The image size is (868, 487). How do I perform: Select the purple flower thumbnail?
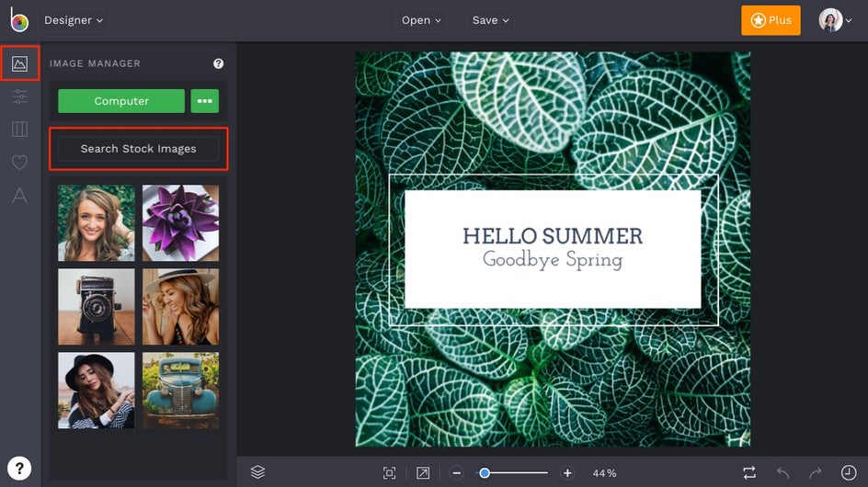tap(180, 223)
